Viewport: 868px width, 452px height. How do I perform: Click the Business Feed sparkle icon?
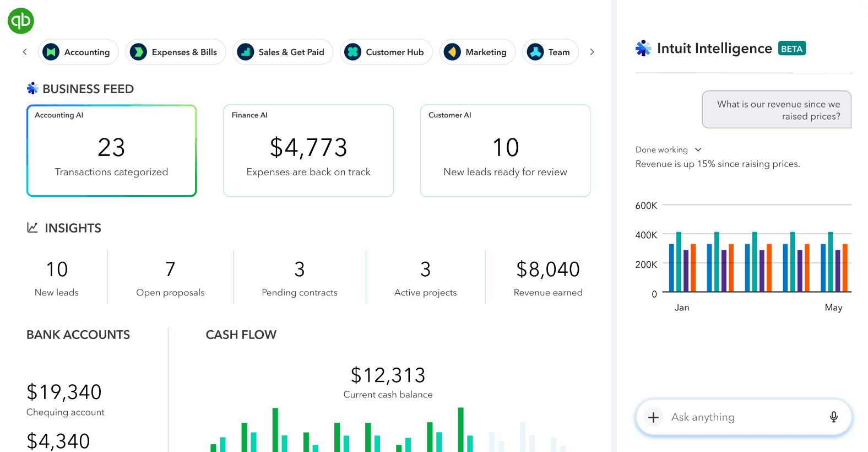32,88
